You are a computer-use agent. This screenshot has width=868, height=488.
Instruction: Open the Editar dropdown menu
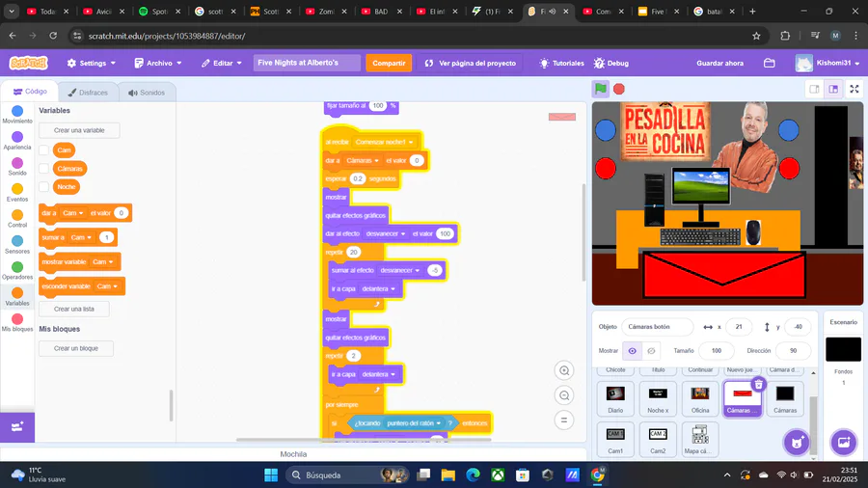pos(222,63)
